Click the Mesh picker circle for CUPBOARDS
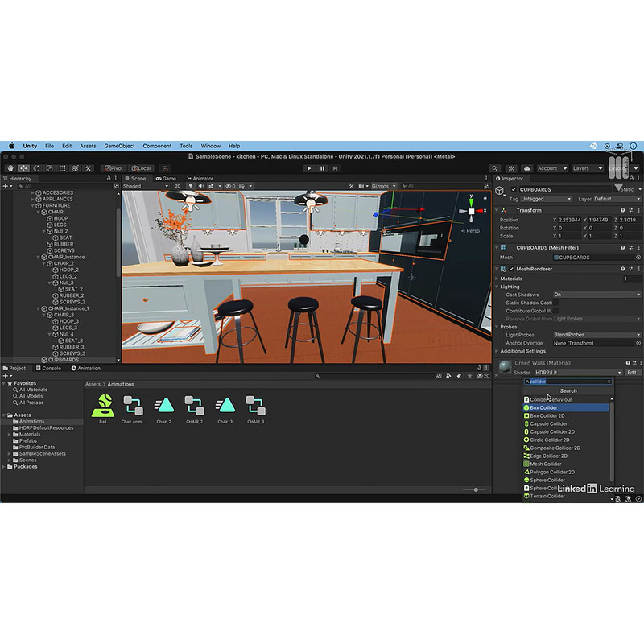 [638, 258]
